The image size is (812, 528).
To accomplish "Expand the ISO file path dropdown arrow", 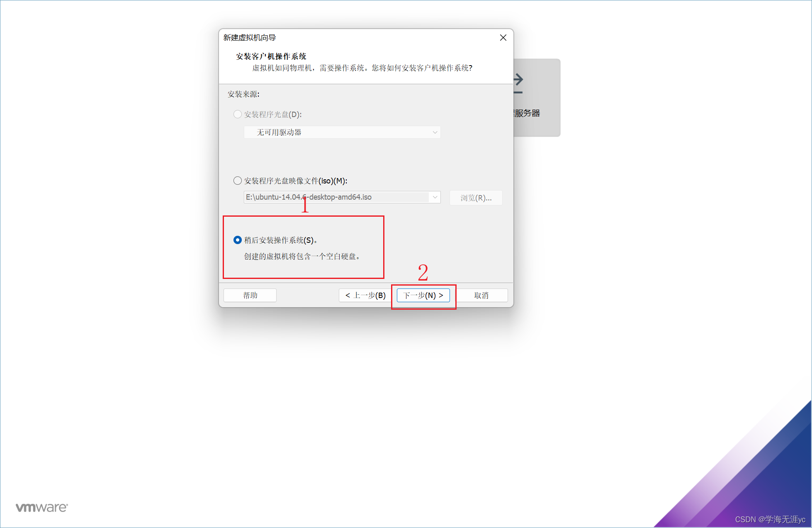I will 435,197.
